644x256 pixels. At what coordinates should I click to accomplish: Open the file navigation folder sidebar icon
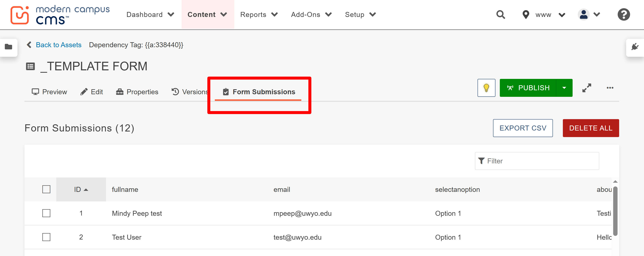coord(9,47)
